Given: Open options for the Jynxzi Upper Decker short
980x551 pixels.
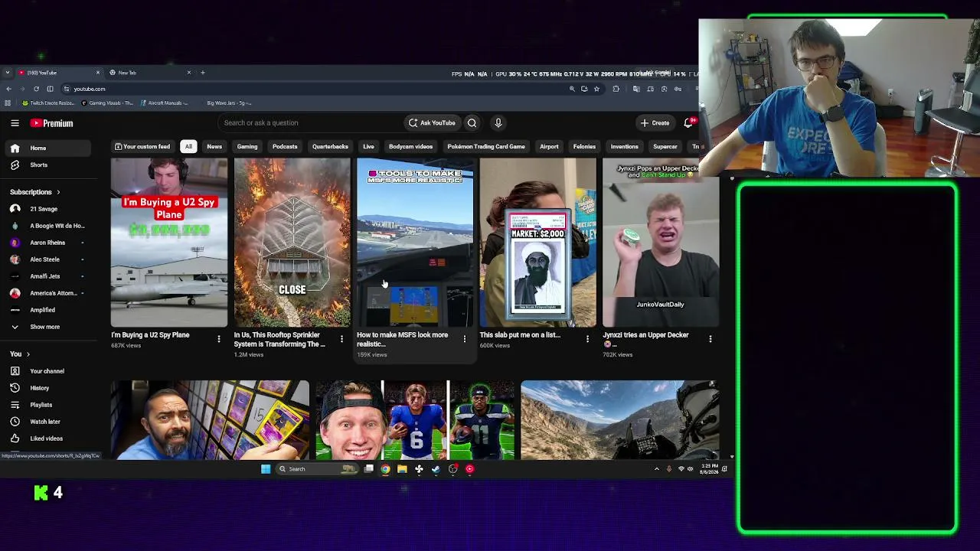Looking at the screenshot, I should [x=710, y=338].
